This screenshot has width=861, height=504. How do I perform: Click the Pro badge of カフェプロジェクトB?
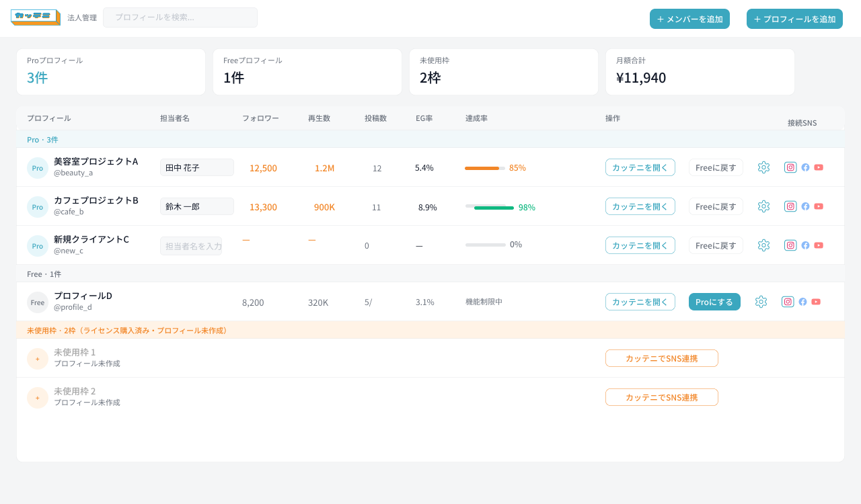(38, 207)
